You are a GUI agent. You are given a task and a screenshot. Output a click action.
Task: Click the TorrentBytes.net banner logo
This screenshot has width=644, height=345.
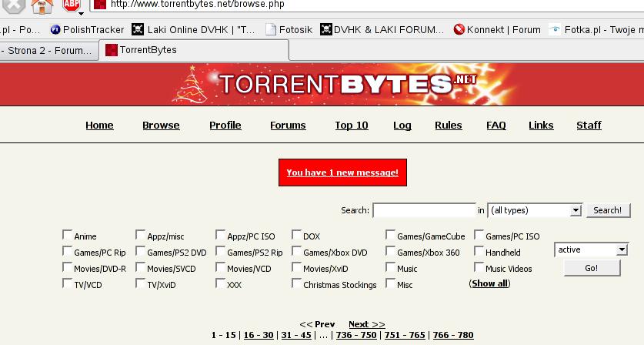click(347, 84)
